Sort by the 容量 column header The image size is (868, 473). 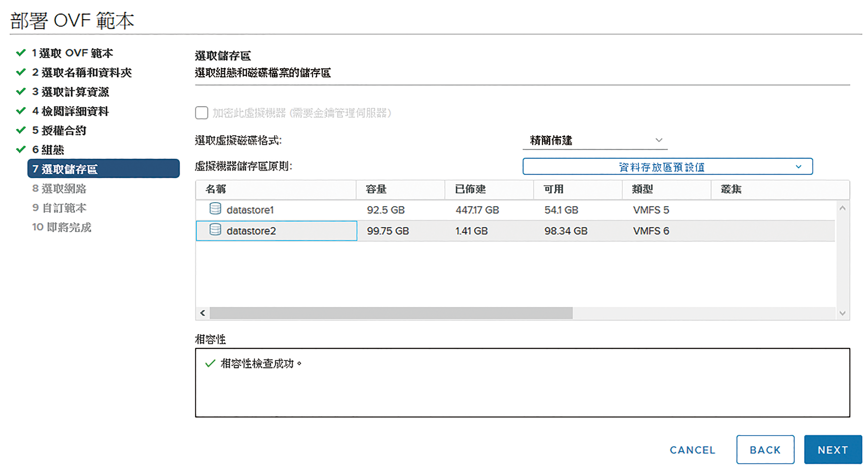400,189
